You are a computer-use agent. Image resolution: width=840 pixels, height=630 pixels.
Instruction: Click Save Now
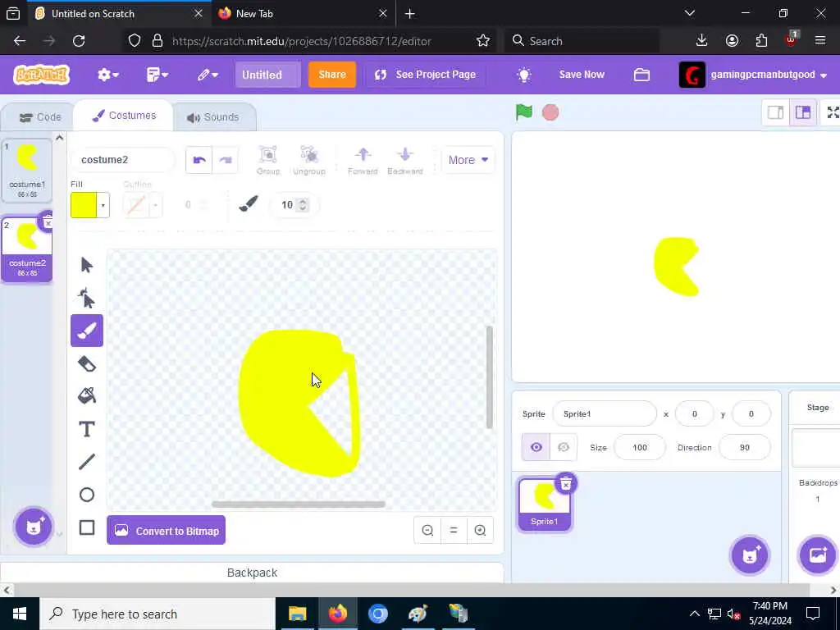pos(582,75)
